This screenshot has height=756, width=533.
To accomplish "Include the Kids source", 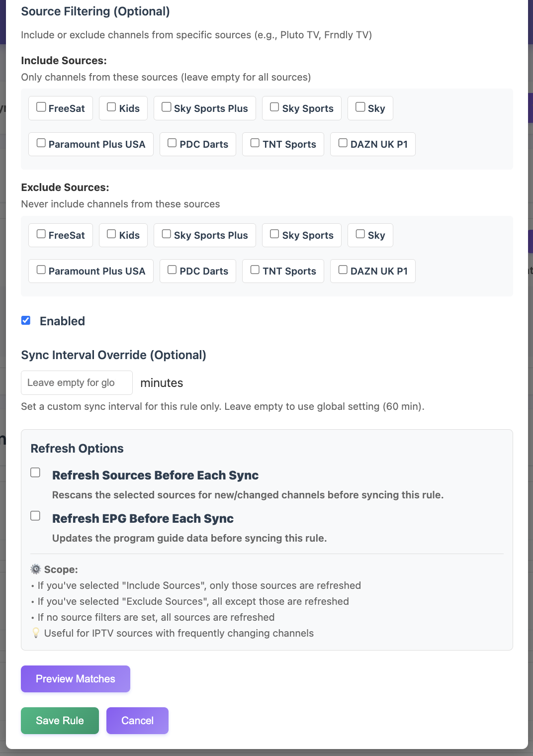I will pyautogui.click(x=112, y=107).
